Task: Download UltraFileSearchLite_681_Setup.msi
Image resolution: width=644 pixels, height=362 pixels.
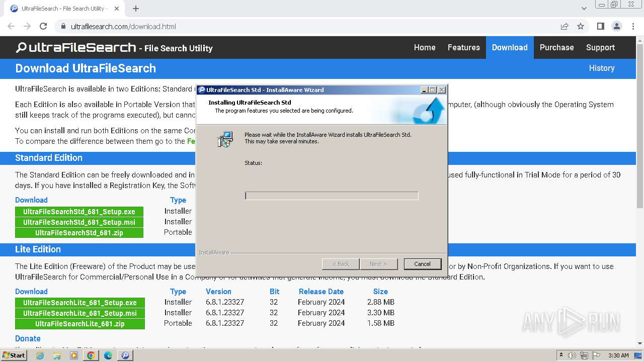Action: pyautogui.click(x=80, y=313)
